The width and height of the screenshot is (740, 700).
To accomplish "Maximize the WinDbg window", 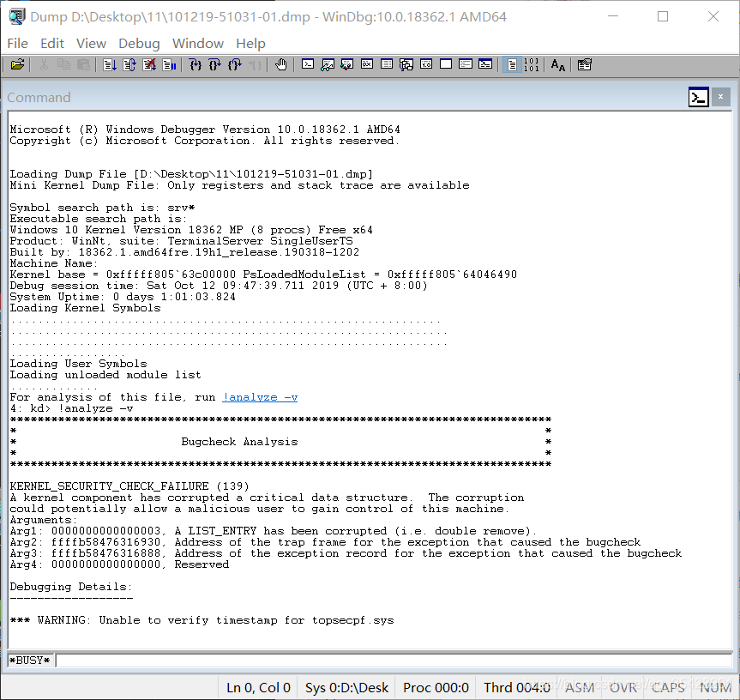I will tap(663, 16).
